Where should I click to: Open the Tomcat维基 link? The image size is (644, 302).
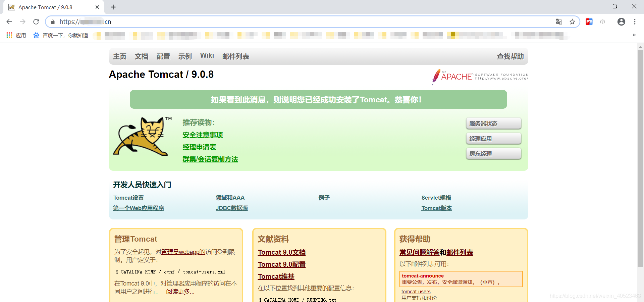[276, 276]
